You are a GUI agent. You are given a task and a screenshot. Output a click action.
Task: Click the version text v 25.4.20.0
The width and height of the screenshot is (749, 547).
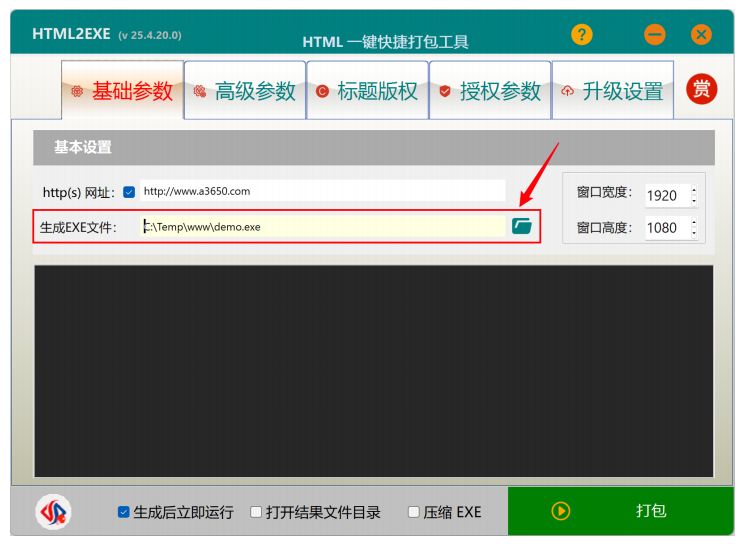[x=150, y=35]
